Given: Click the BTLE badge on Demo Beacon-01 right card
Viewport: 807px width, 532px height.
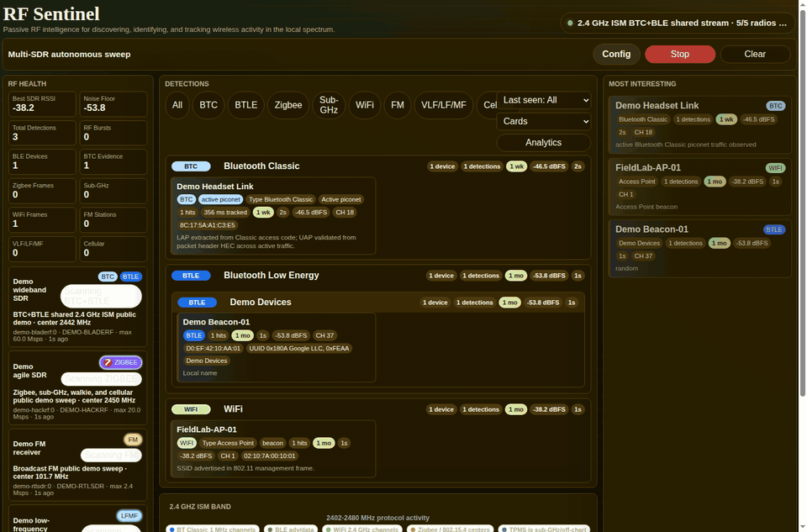Looking at the screenshot, I should [774, 229].
